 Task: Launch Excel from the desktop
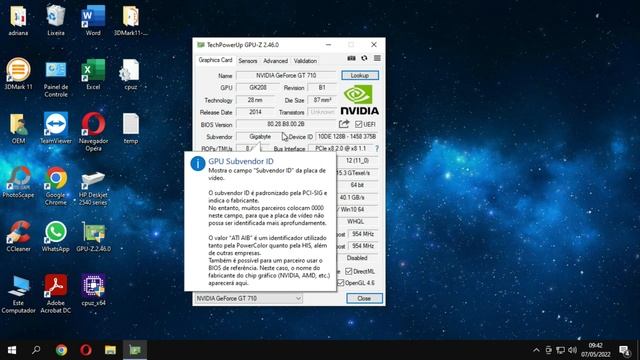pyautogui.click(x=93, y=74)
